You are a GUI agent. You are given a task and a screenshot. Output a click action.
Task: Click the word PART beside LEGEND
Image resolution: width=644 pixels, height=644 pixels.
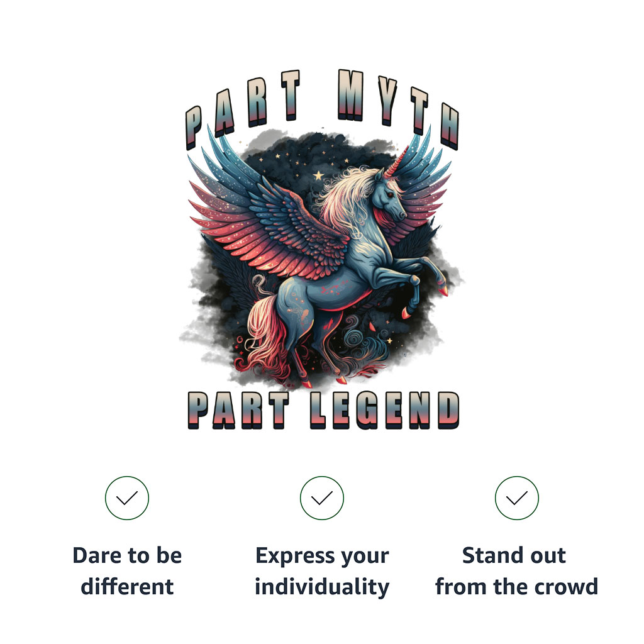click(238, 410)
